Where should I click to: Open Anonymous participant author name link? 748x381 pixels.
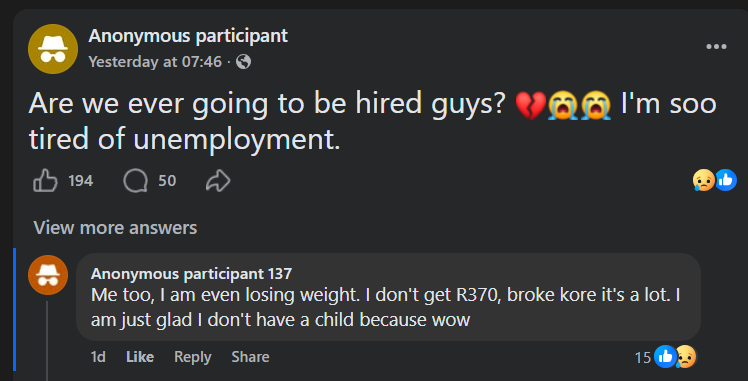click(188, 36)
